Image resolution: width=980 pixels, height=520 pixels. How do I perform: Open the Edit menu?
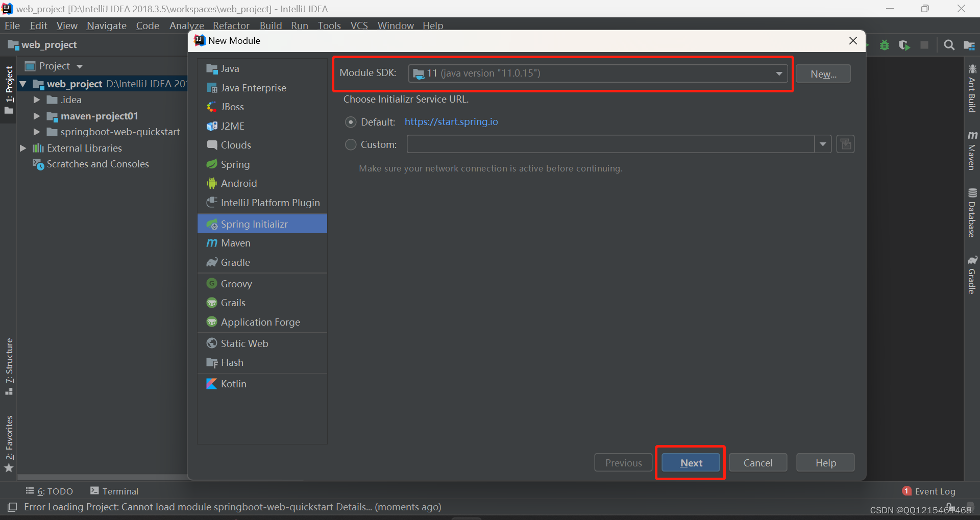(38, 26)
